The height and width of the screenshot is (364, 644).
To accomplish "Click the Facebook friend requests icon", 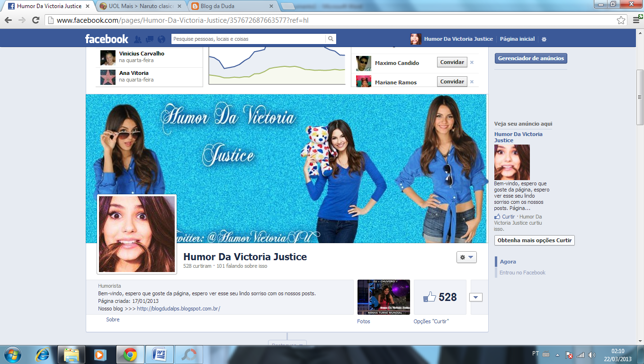I will pyautogui.click(x=138, y=39).
